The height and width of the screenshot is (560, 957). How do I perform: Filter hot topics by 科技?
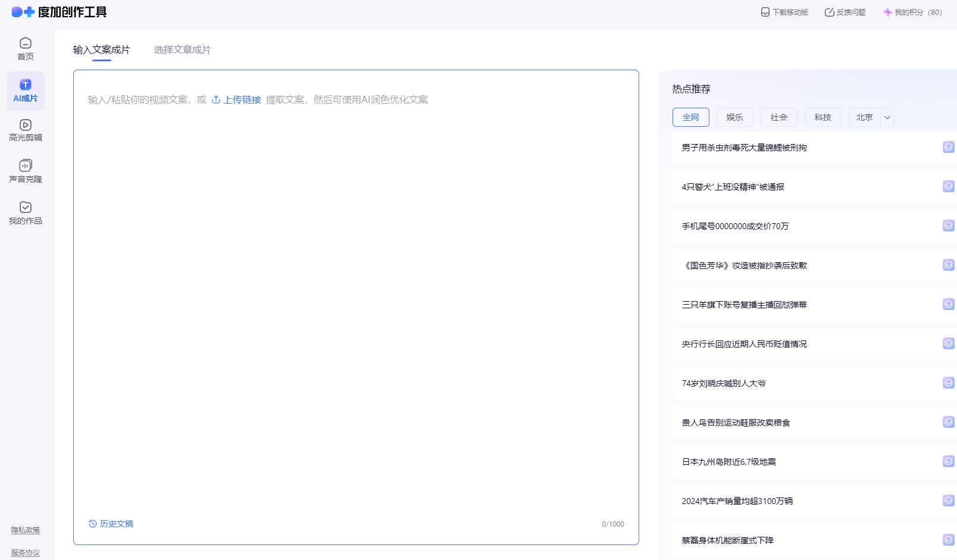point(823,117)
